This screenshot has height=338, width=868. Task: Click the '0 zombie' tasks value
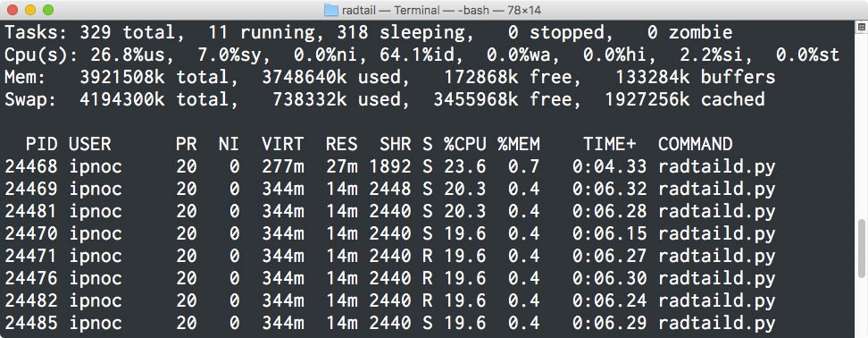point(689,33)
